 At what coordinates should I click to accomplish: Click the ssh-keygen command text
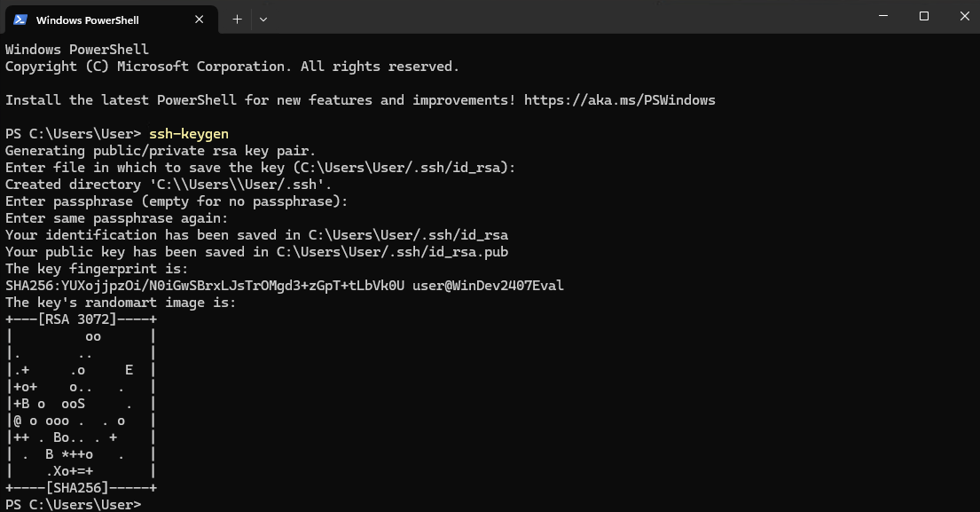pyautogui.click(x=189, y=134)
